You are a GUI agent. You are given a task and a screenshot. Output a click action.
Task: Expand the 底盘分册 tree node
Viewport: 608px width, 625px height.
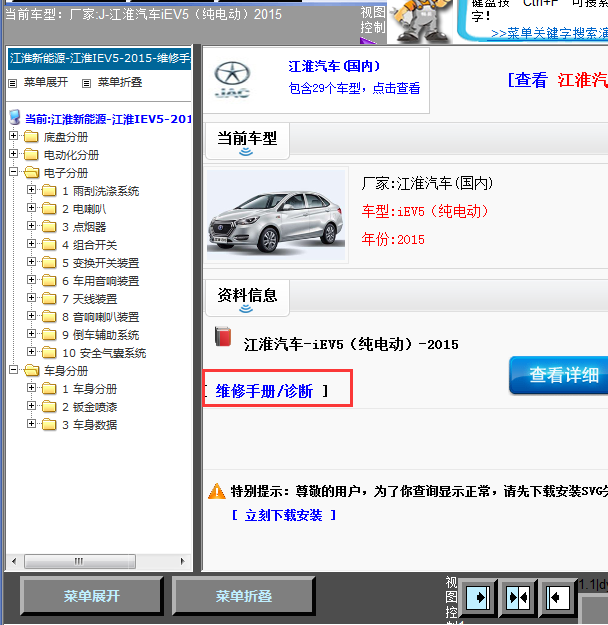point(13,136)
